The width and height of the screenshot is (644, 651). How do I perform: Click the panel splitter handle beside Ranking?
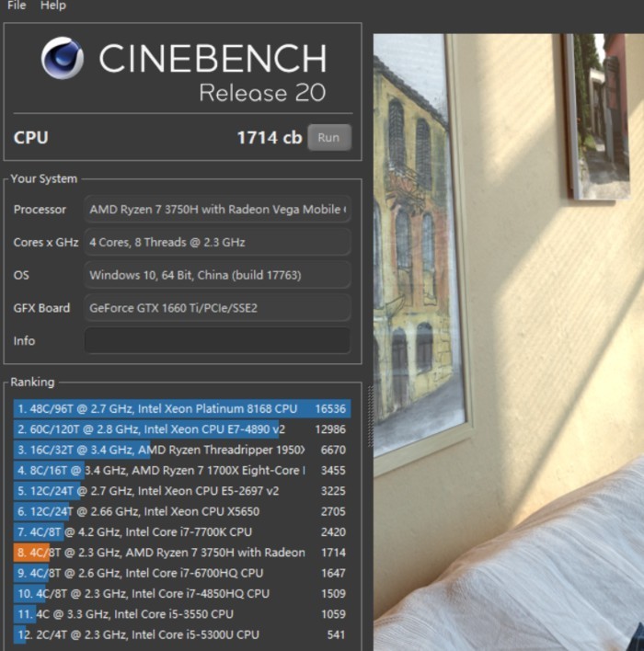(370, 416)
